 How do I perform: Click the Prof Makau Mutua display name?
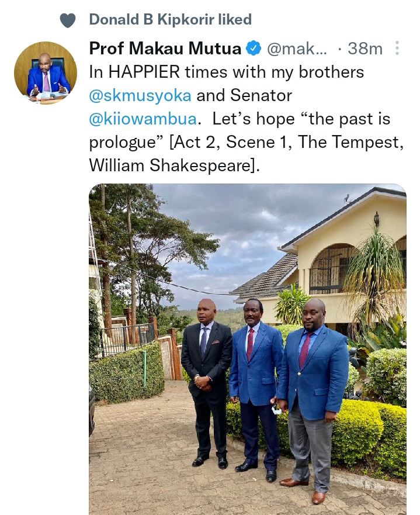[x=165, y=49]
